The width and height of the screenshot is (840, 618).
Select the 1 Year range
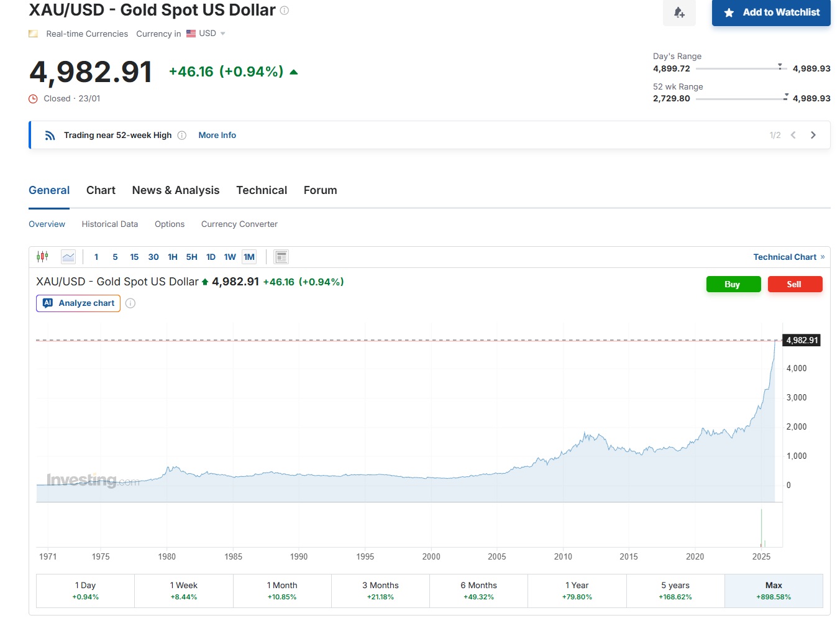point(577,591)
